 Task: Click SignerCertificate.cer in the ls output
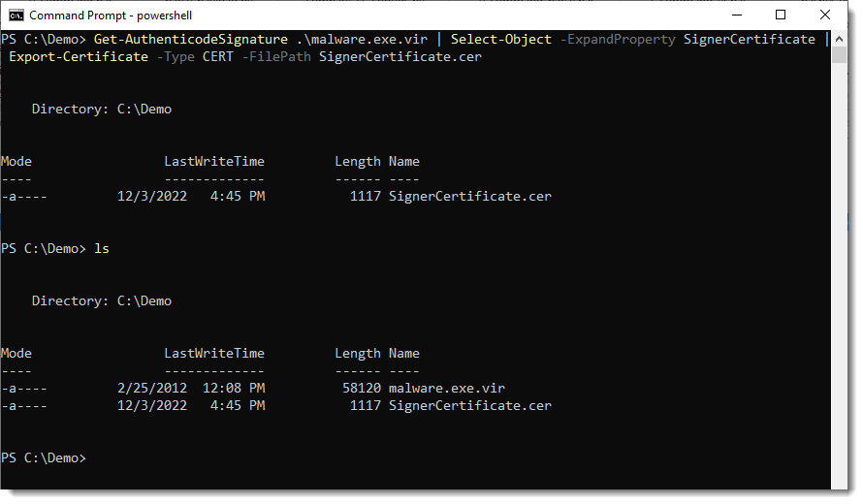469,406
